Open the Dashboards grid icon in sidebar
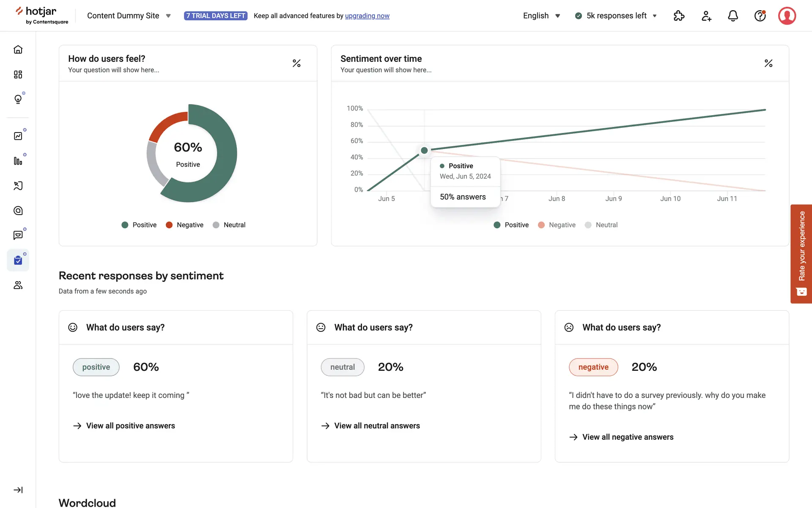The height and width of the screenshot is (508, 812). pyautogui.click(x=18, y=75)
